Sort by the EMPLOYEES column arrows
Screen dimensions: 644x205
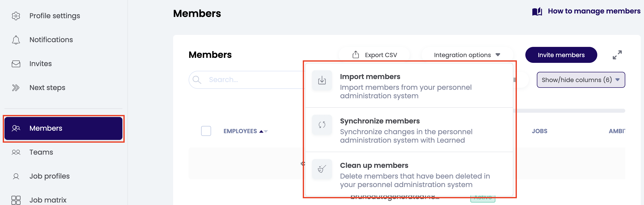click(263, 131)
